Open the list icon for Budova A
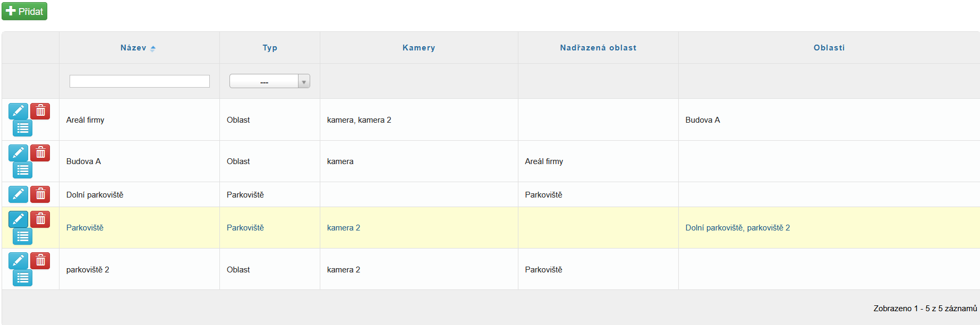Viewport: 980px width, 325px height. [x=22, y=170]
